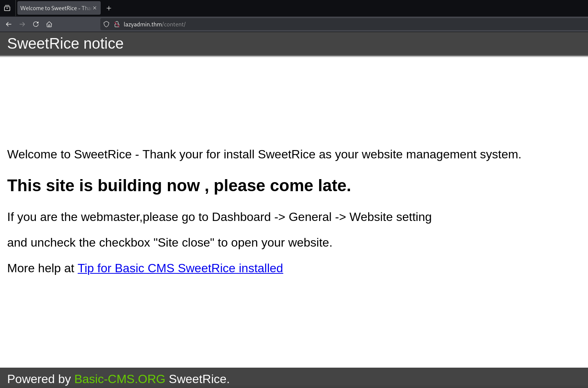Open 'Tip for Basic CMS SweetRice installed' link
The image size is (588, 388).
(180, 268)
